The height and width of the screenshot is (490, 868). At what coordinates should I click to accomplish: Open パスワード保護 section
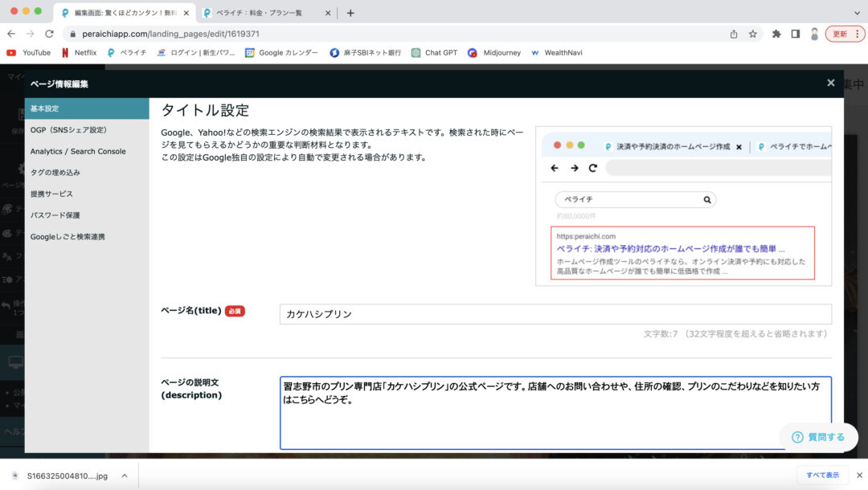point(87,215)
